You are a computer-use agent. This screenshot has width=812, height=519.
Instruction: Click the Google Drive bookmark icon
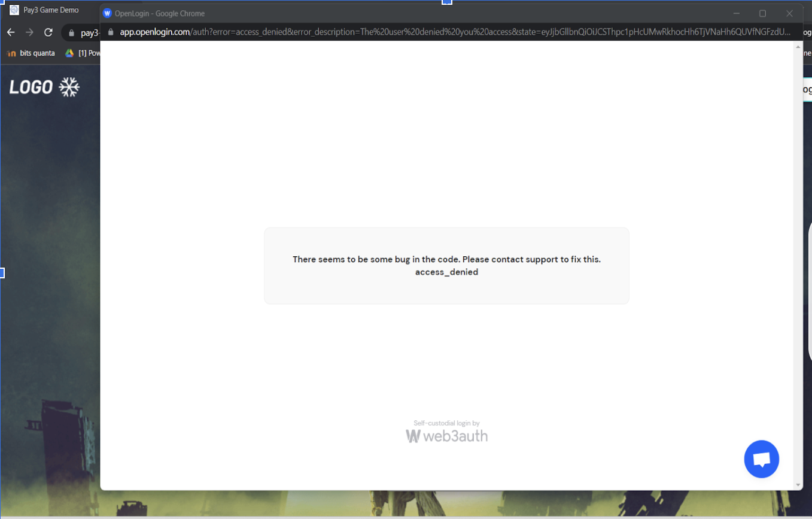(x=70, y=53)
